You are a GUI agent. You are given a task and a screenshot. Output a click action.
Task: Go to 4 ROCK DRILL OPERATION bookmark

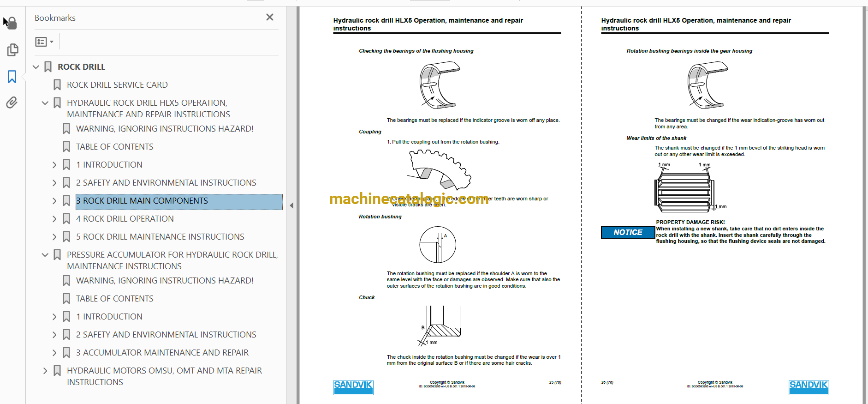(x=125, y=219)
